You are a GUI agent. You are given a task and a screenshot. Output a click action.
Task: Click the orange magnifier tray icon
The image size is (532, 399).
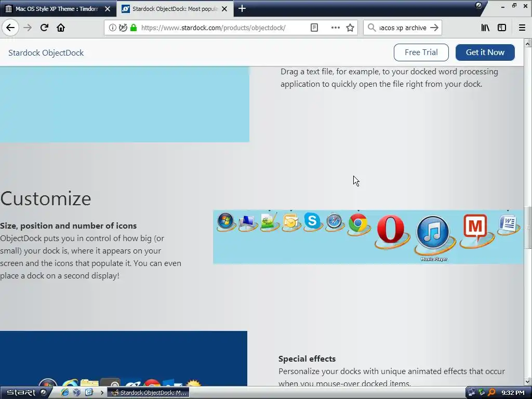pyautogui.click(x=492, y=393)
